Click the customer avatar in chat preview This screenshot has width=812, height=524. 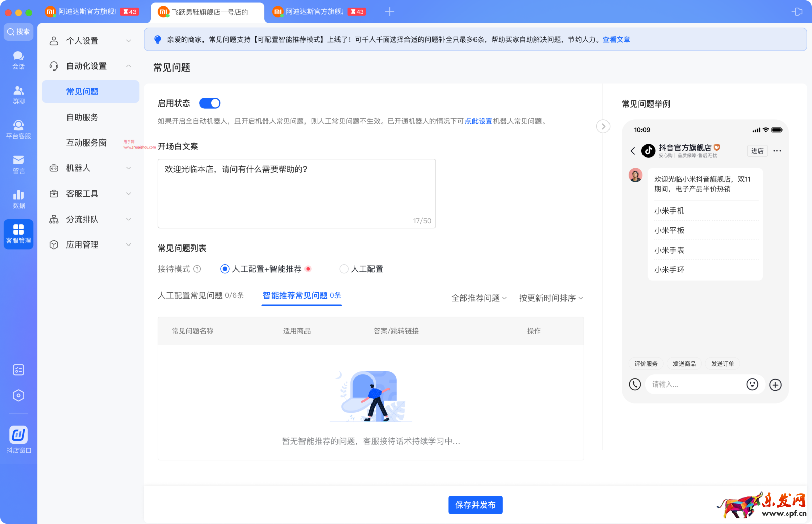635,176
